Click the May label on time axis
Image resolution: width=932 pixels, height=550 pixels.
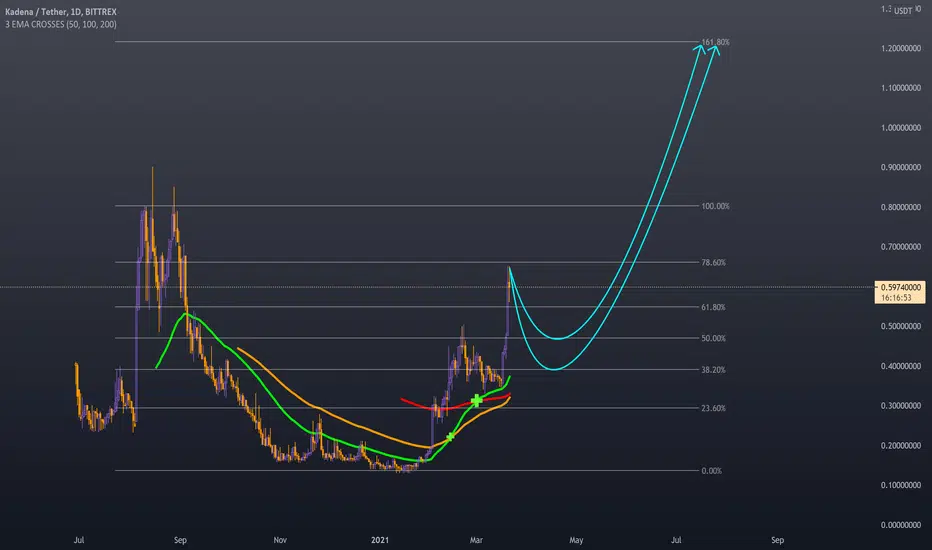click(576, 540)
